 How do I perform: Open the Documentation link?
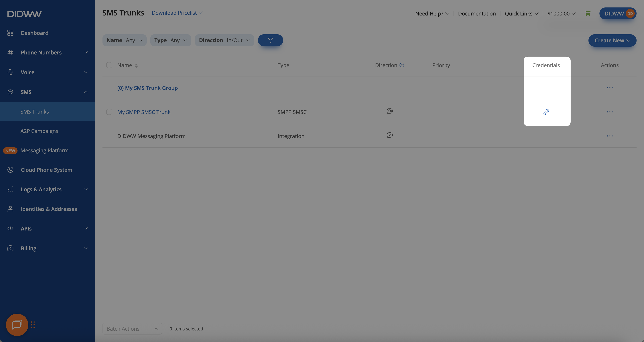point(477,13)
